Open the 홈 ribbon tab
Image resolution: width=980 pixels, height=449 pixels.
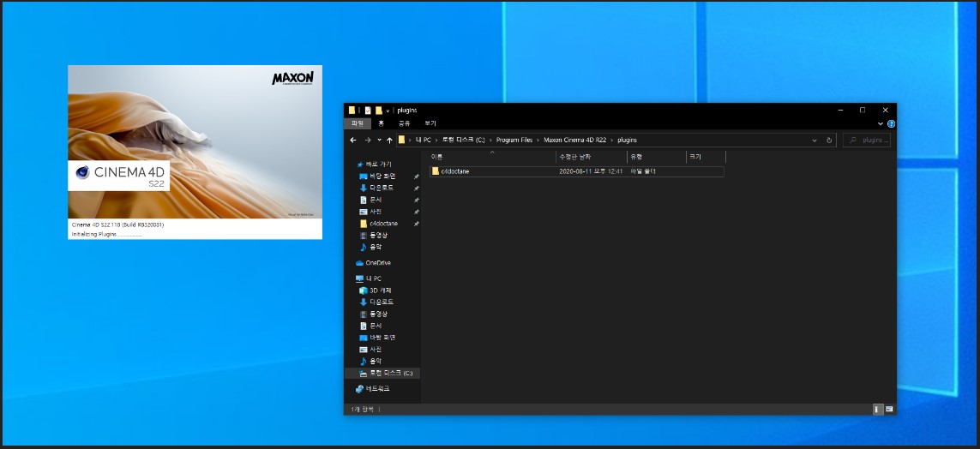pos(382,123)
